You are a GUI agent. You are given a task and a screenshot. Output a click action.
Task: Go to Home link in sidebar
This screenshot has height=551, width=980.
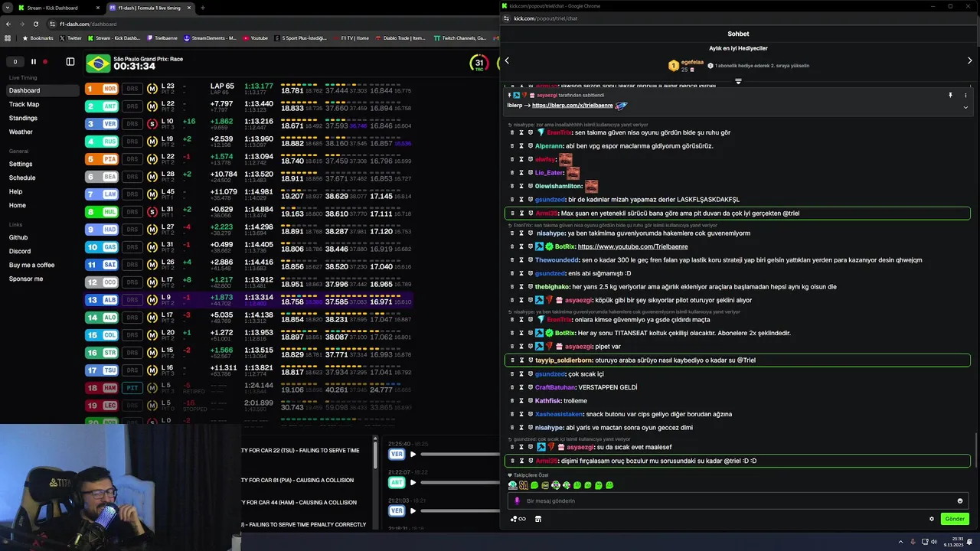18,205
